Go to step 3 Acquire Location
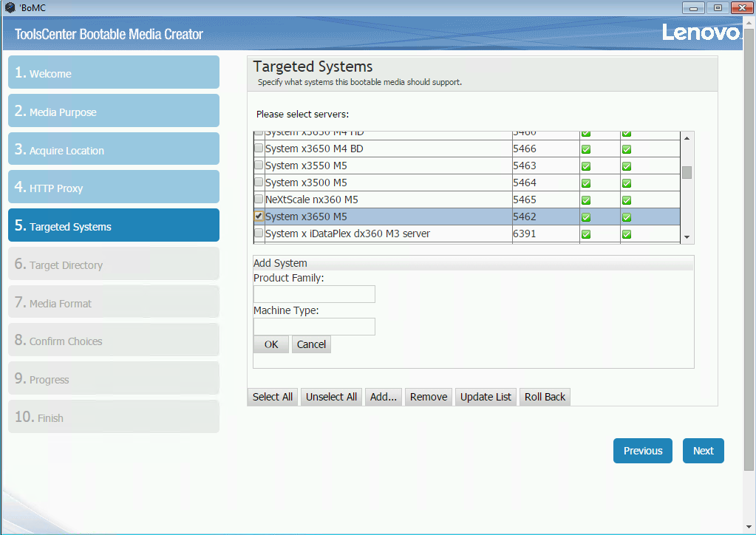The height and width of the screenshot is (535, 756). click(114, 149)
